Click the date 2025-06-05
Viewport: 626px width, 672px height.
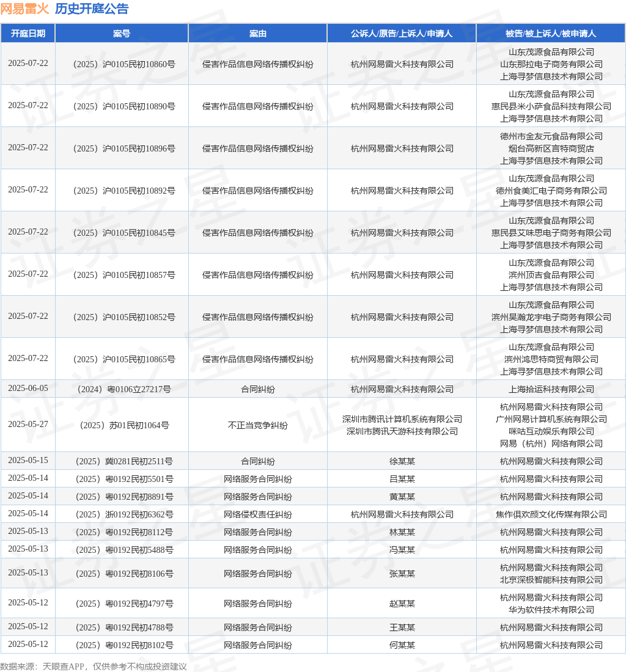click(x=28, y=389)
